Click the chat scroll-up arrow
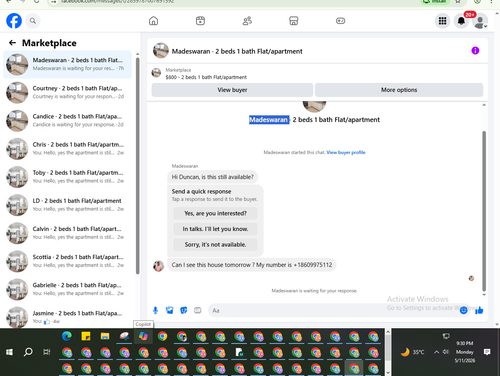500x376 pixels. (484, 105)
